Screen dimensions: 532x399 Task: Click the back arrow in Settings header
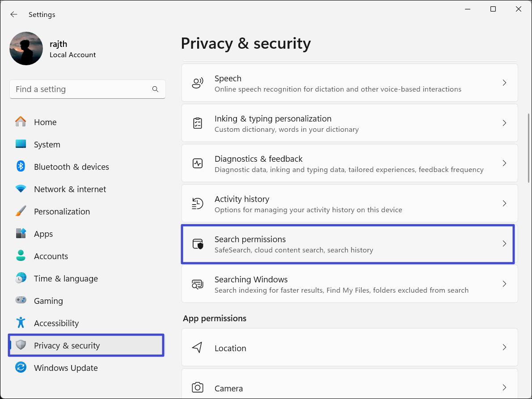14,14
